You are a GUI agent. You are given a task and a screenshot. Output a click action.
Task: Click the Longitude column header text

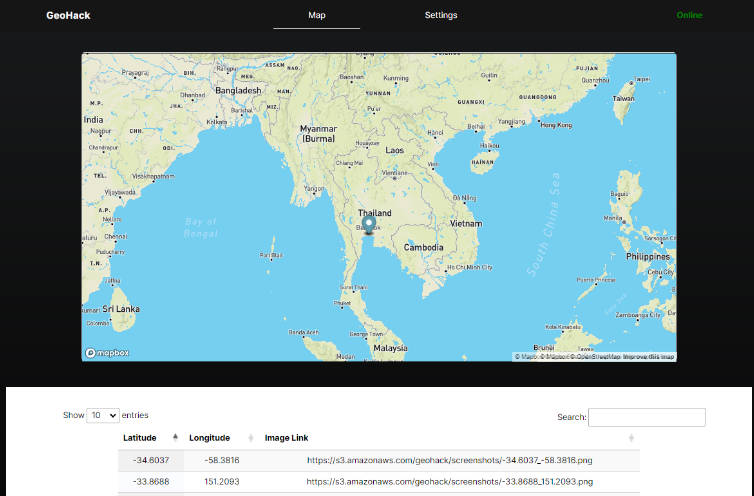[x=210, y=438]
